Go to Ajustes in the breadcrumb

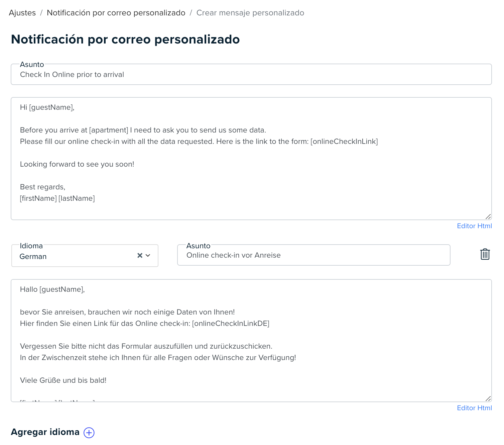point(22,13)
